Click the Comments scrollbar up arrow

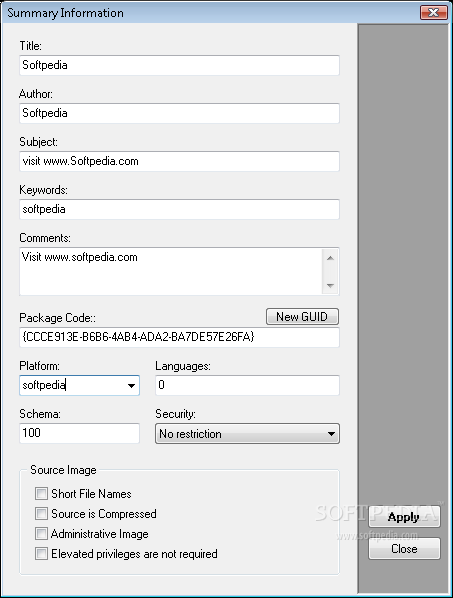pyautogui.click(x=330, y=258)
